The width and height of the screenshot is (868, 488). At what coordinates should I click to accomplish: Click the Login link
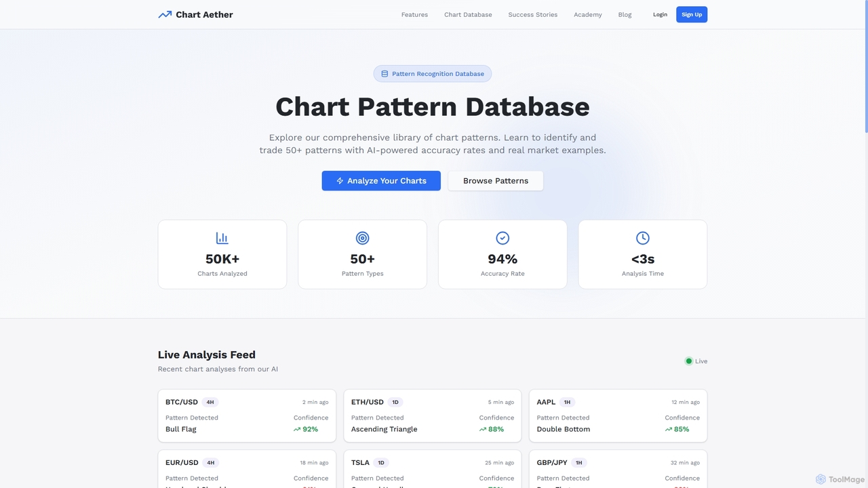(660, 14)
